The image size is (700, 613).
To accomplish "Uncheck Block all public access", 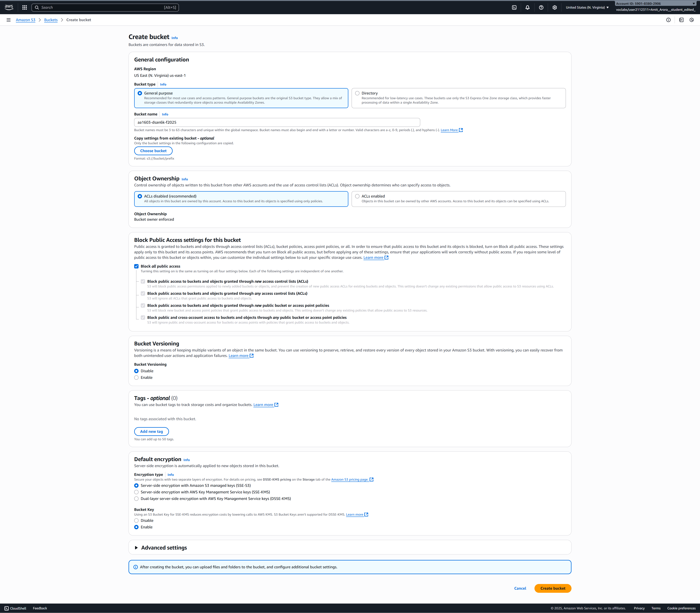I will [x=136, y=266].
